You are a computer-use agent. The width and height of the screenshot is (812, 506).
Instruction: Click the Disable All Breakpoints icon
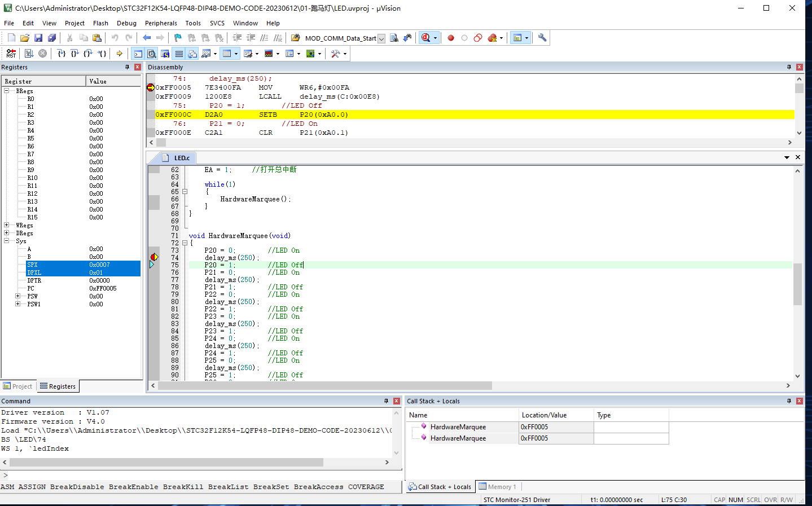click(478, 38)
